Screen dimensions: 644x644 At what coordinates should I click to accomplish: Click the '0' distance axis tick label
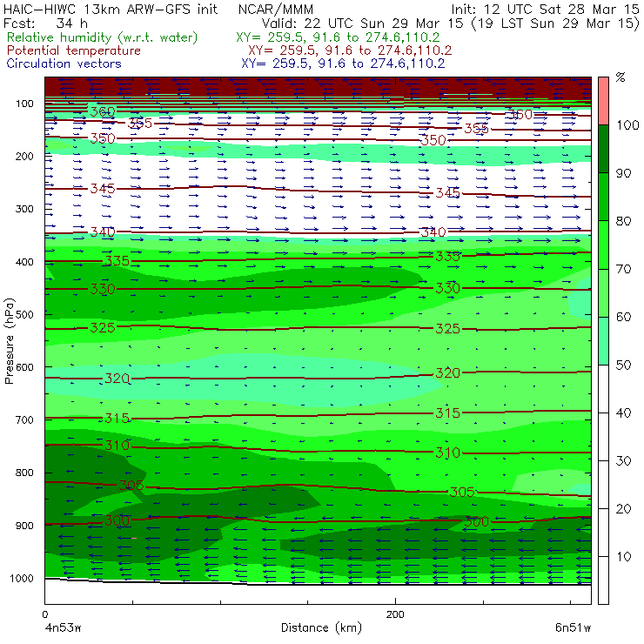45,614
